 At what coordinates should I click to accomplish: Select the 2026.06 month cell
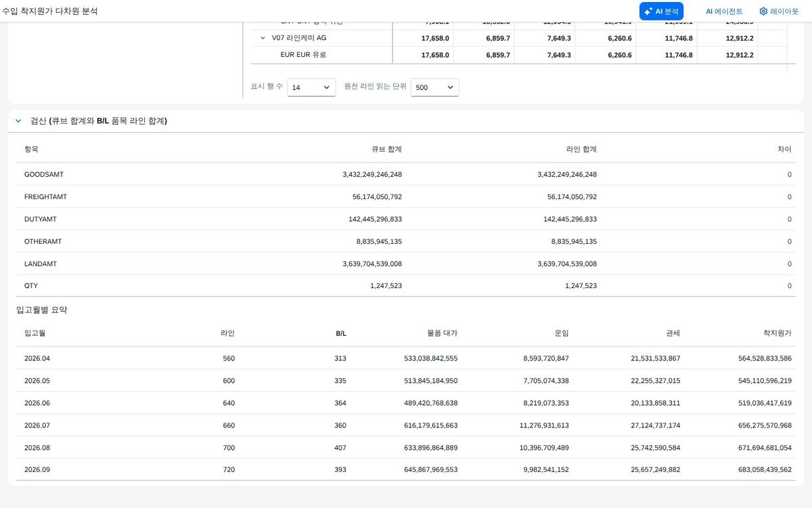(37, 403)
